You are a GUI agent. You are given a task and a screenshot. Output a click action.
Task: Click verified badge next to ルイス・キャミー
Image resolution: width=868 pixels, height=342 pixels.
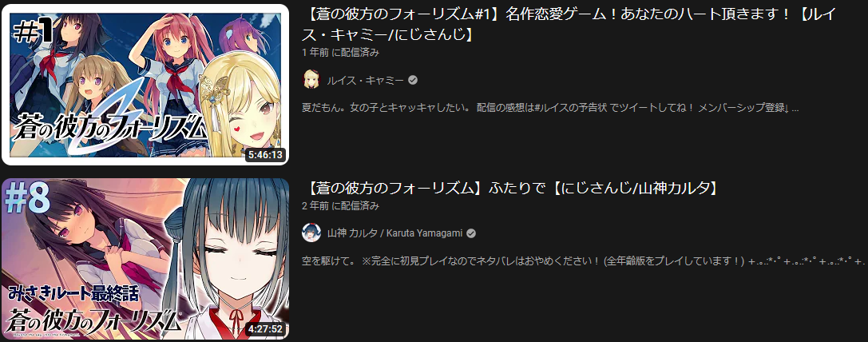click(x=412, y=81)
